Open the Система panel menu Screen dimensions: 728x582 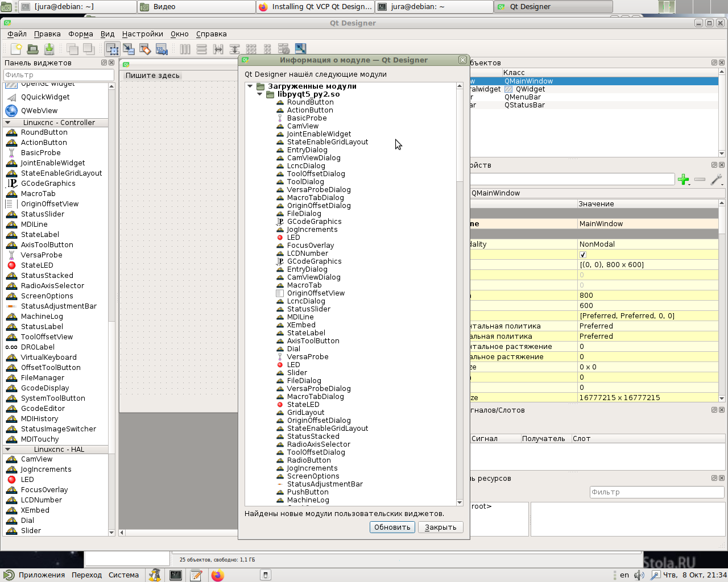click(123, 575)
